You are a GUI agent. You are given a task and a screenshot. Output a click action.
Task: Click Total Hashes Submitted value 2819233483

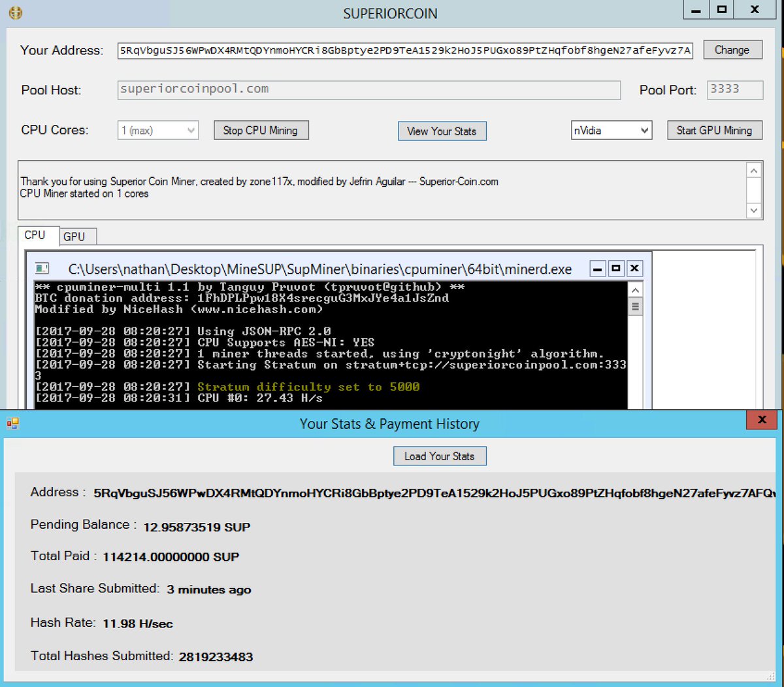(x=216, y=657)
